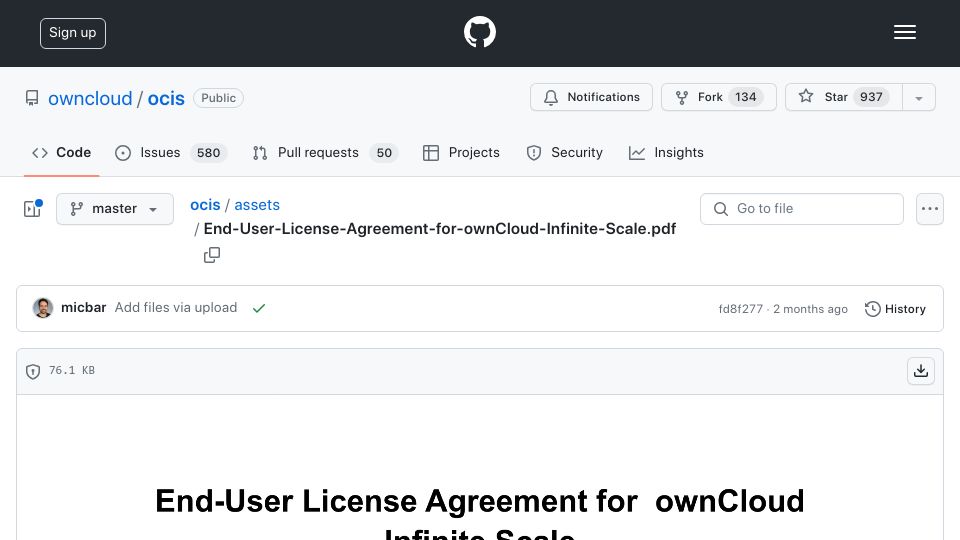960x540 pixels.
Task: Expand the file tree side panel
Action: click(x=33, y=209)
